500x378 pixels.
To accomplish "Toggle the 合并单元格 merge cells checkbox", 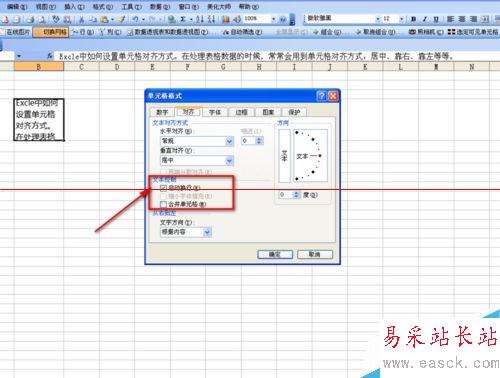I will pyautogui.click(x=163, y=204).
